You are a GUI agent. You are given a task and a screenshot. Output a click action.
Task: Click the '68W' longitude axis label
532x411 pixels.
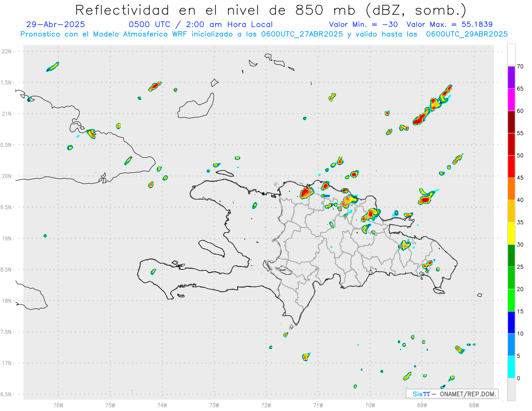[474, 405]
